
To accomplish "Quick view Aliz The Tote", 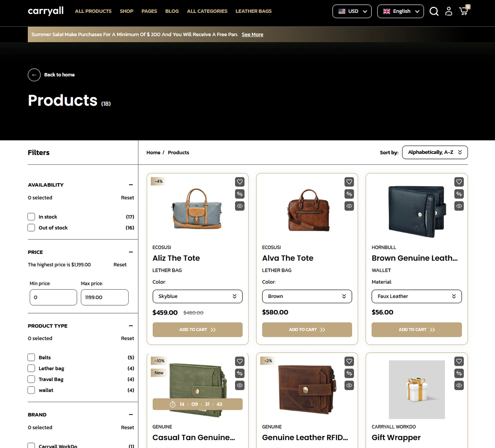I will pos(240,206).
